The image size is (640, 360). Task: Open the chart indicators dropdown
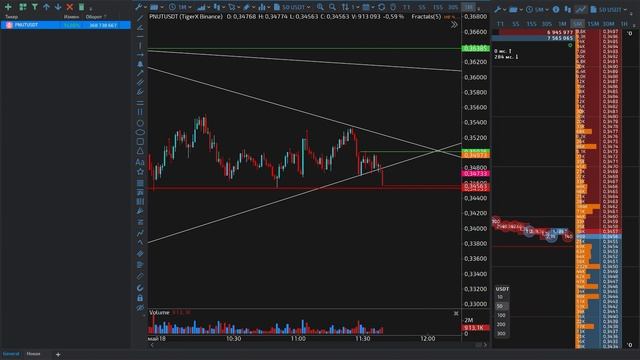point(264,7)
